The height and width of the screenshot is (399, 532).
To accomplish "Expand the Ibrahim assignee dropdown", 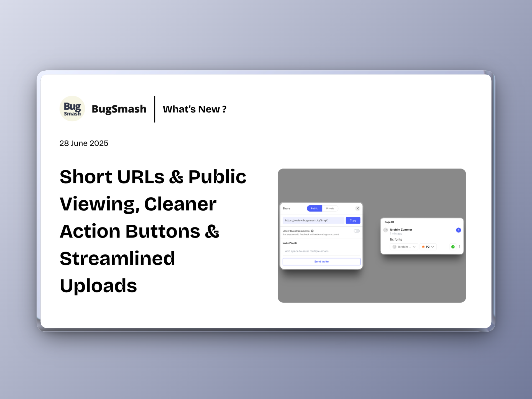I will [404, 247].
